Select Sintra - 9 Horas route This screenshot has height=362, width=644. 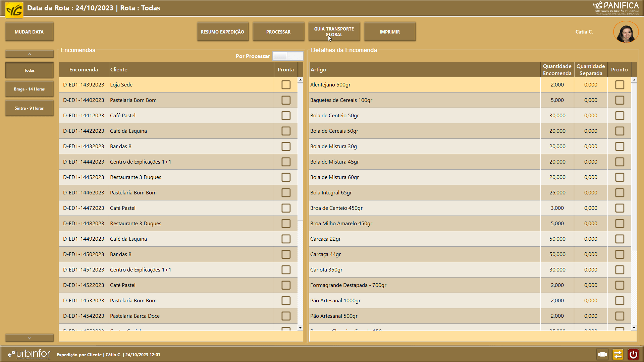tap(29, 108)
